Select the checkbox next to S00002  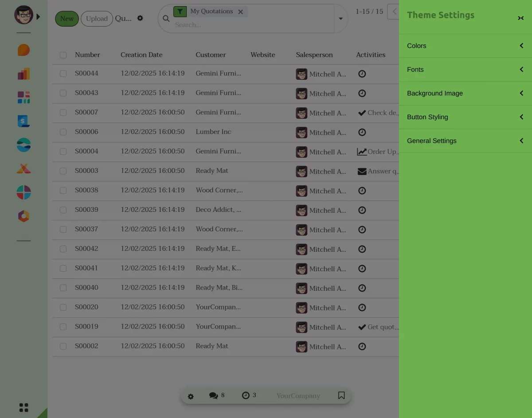coord(63,346)
